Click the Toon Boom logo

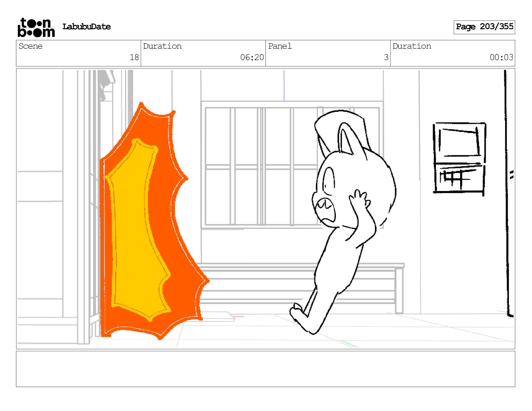36,27
